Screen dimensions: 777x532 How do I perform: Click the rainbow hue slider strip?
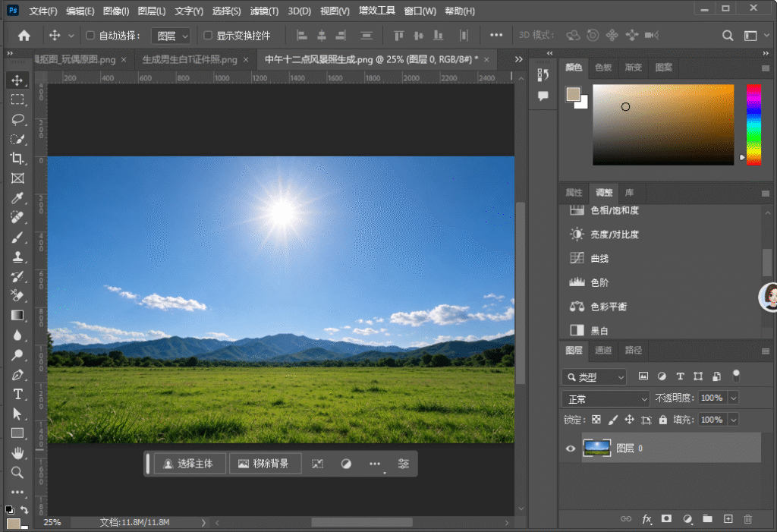pyautogui.click(x=753, y=125)
